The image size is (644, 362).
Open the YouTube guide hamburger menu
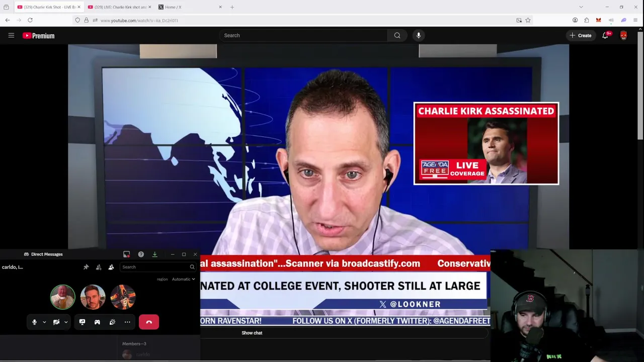click(x=11, y=35)
